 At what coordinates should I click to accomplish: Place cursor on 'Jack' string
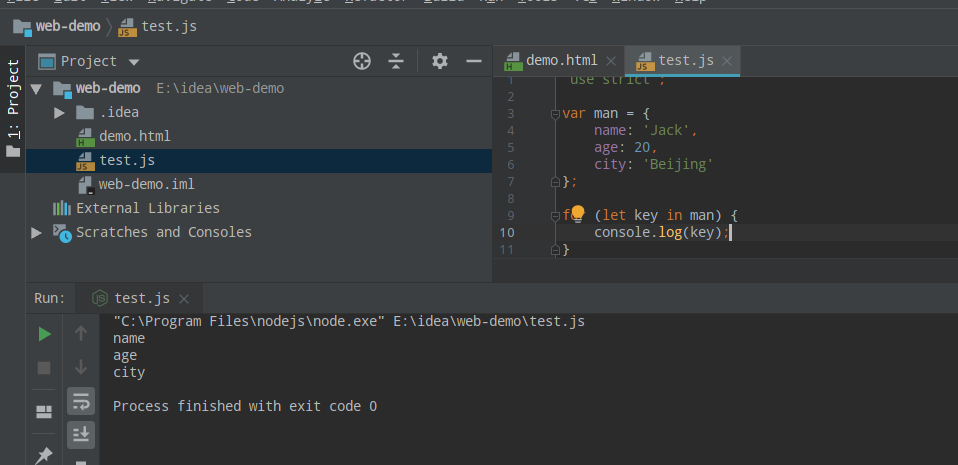[667, 130]
